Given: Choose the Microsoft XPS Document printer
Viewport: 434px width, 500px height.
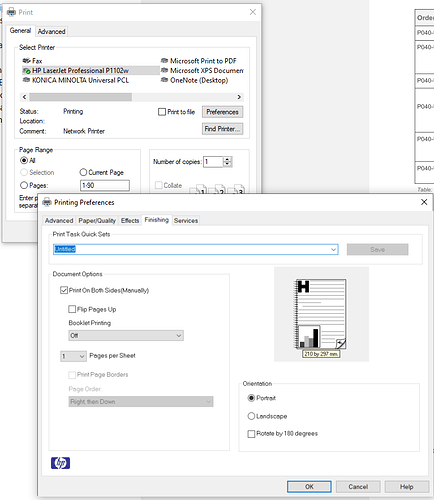Looking at the screenshot, I should [202, 70].
